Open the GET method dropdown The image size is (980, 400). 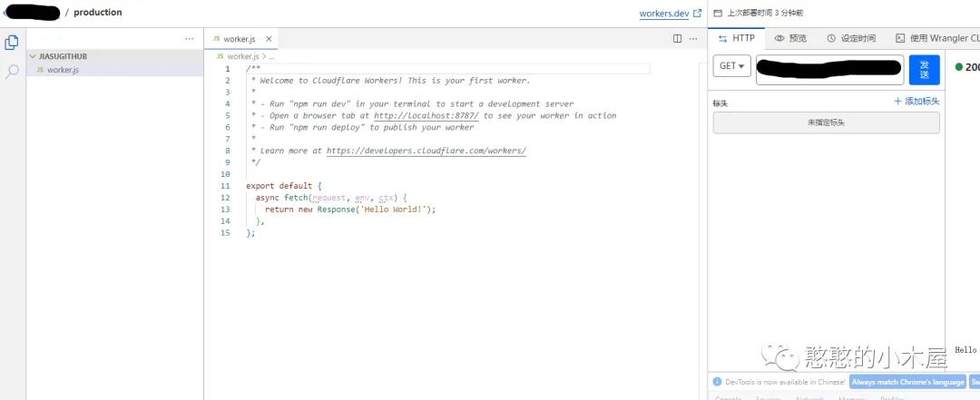731,66
